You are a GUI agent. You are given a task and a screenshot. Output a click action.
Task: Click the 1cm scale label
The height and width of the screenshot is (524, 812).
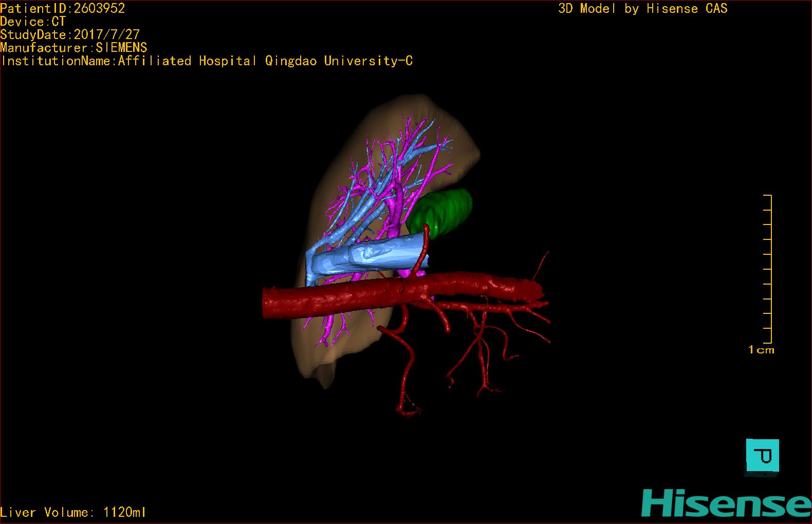tap(761, 350)
